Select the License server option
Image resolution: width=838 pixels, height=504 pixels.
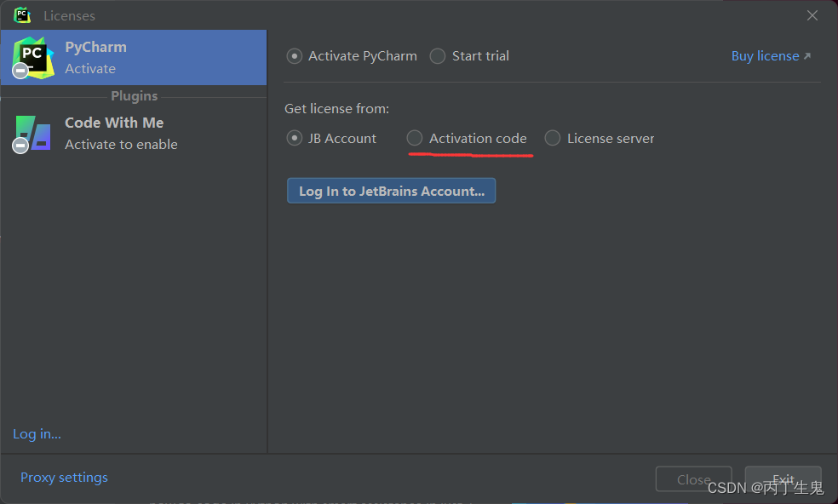[x=552, y=139]
